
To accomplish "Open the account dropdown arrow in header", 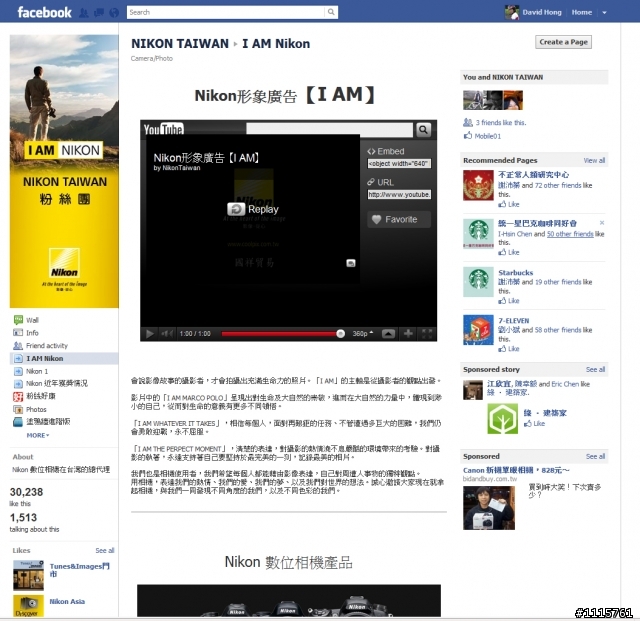I will coord(604,13).
